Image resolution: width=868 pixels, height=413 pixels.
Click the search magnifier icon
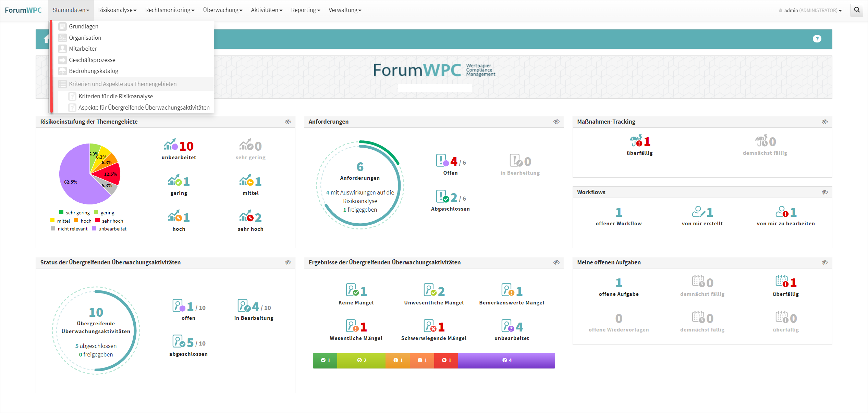point(857,10)
